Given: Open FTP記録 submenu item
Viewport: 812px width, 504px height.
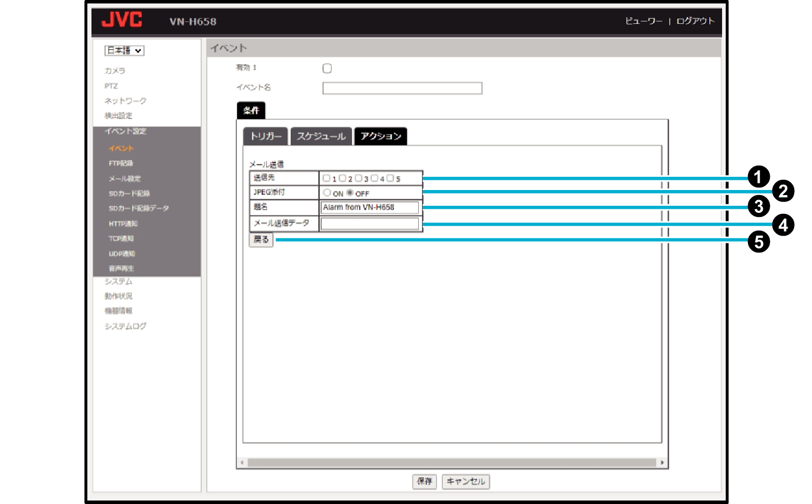Looking at the screenshot, I should point(121,163).
